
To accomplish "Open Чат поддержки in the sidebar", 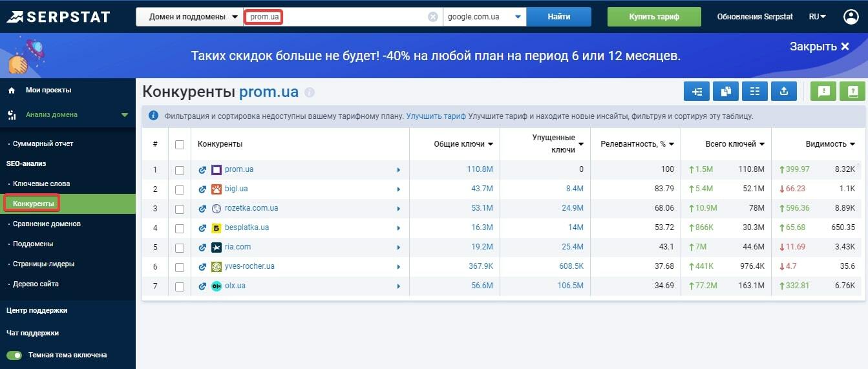I will point(32,333).
